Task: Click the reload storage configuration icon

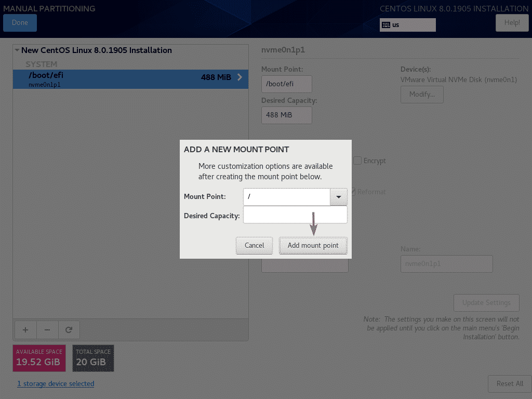Action: click(69, 330)
